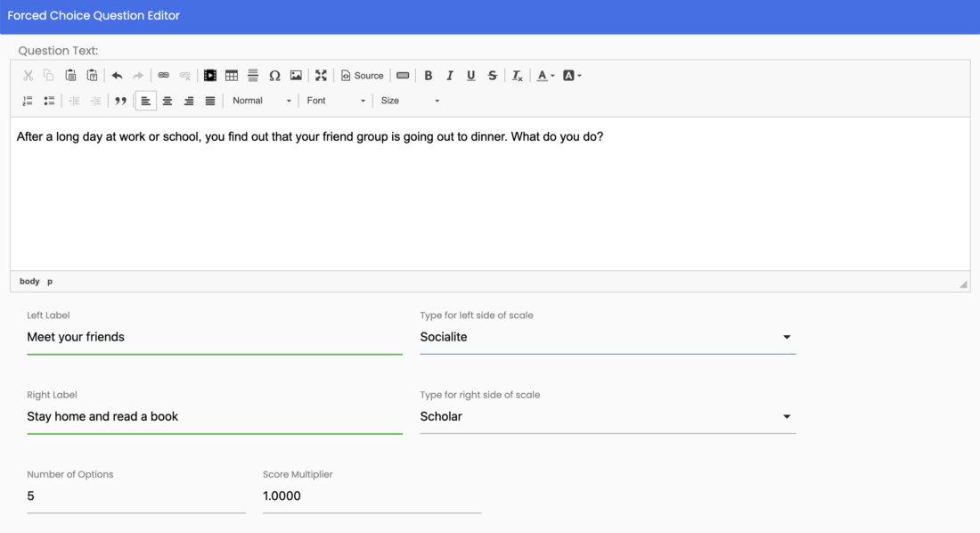Open the special character (Omega) picker

(x=274, y=76)
